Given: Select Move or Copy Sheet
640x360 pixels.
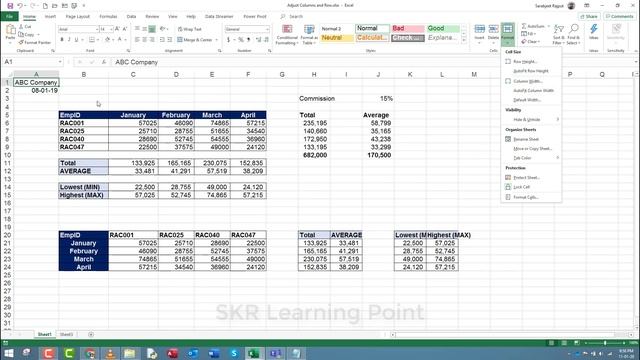Looking at the screenshot, I should pos(531,149).
